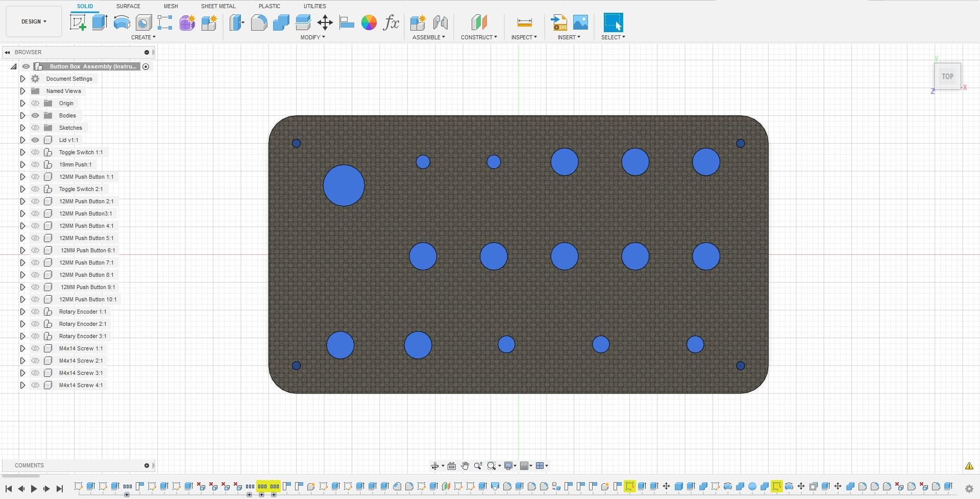Image resolution: width=980 pixels, height=499 pixels.
Task: Select the Measure tool under Inspect
Action: tap(524, 22)
